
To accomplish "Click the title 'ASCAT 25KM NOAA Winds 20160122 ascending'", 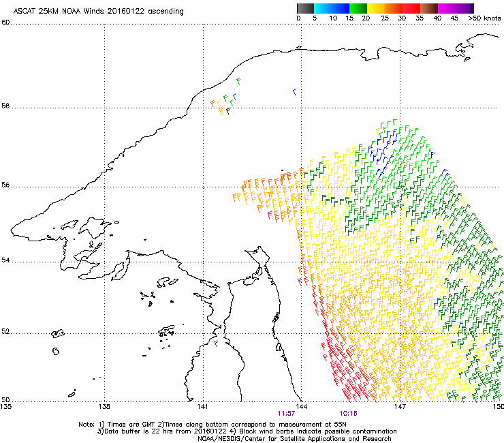I will tap(98, 12).
